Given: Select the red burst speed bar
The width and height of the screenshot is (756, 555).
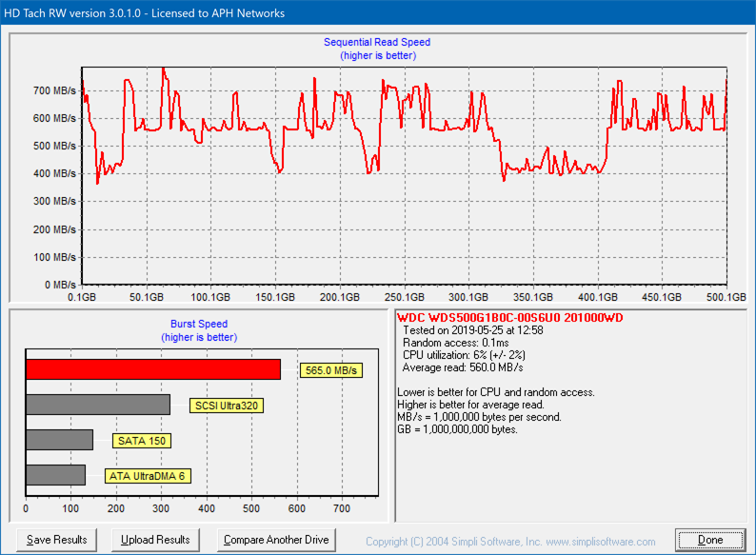Looking at the screenshot, I should pos(152,369).
